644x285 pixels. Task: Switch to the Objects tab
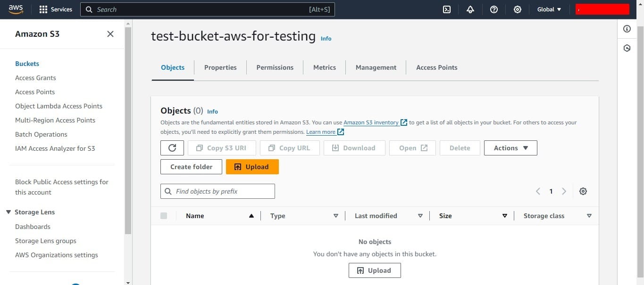(173, 67)
